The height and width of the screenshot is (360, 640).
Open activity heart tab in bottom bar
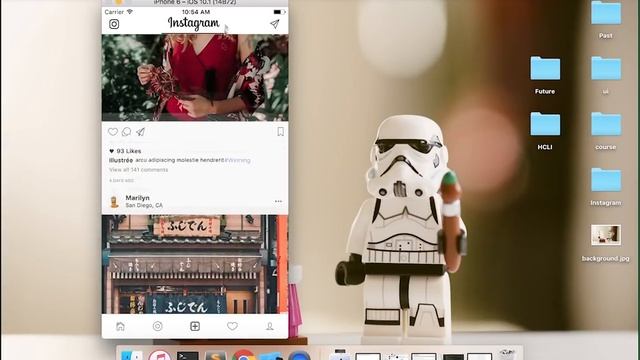click(232, 326)
